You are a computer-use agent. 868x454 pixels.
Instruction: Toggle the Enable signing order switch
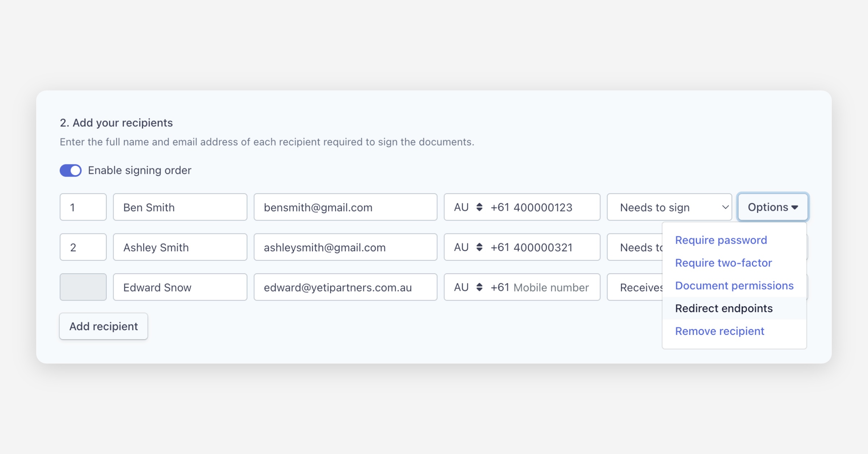(x=71, y=171)
